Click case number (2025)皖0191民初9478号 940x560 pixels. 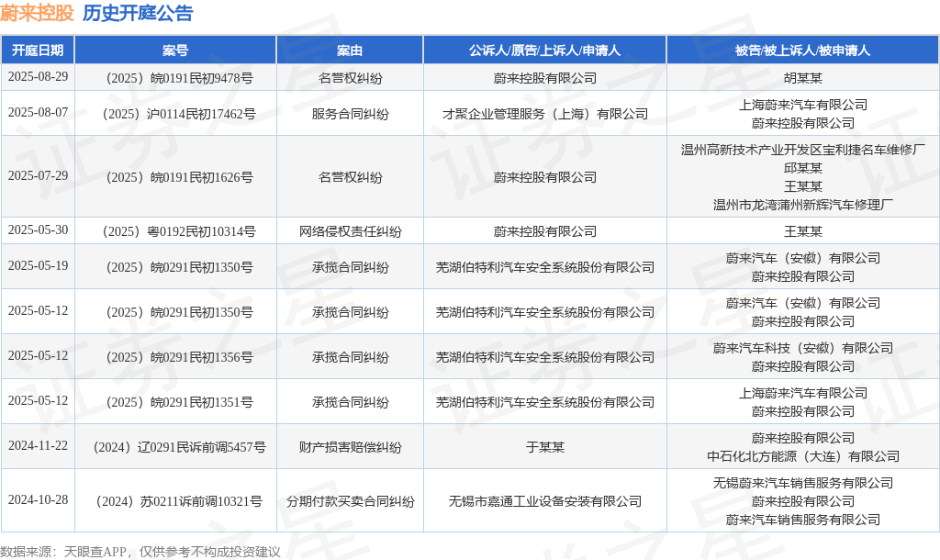point(179,78)
